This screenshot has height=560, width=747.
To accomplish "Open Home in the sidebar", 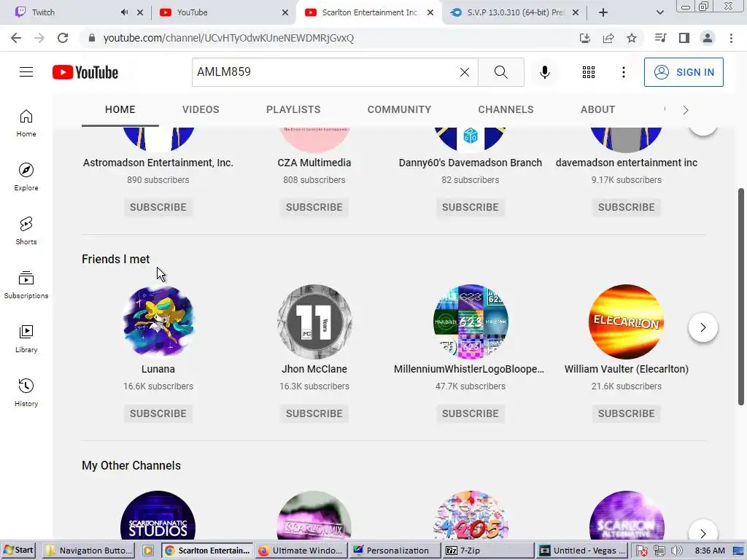I will (26, 123).
